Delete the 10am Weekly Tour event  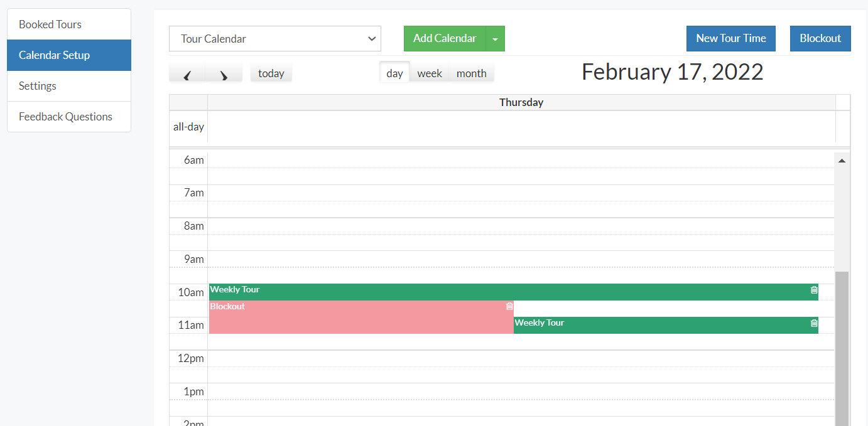(814, 290)
